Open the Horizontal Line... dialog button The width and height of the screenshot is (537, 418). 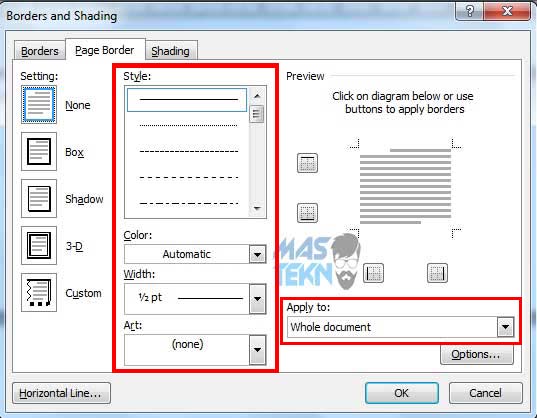pyautogui.click(x=61, y=393)
